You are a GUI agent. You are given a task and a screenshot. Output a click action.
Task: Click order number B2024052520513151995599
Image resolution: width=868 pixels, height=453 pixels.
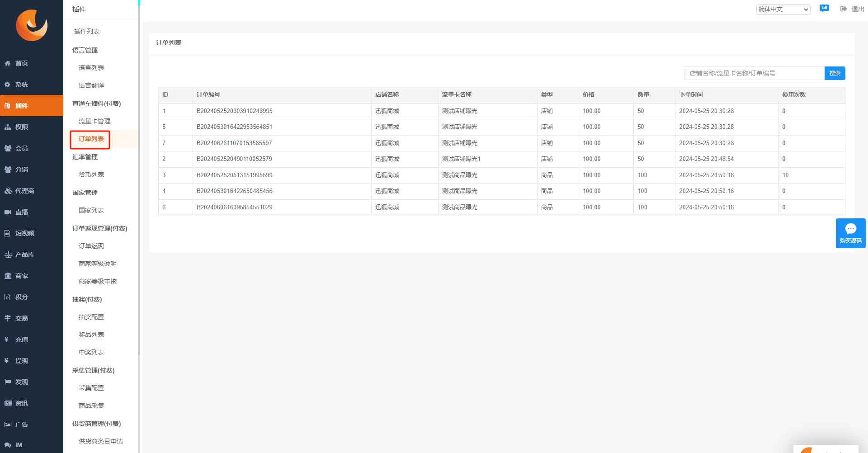[x=235, y=175]
